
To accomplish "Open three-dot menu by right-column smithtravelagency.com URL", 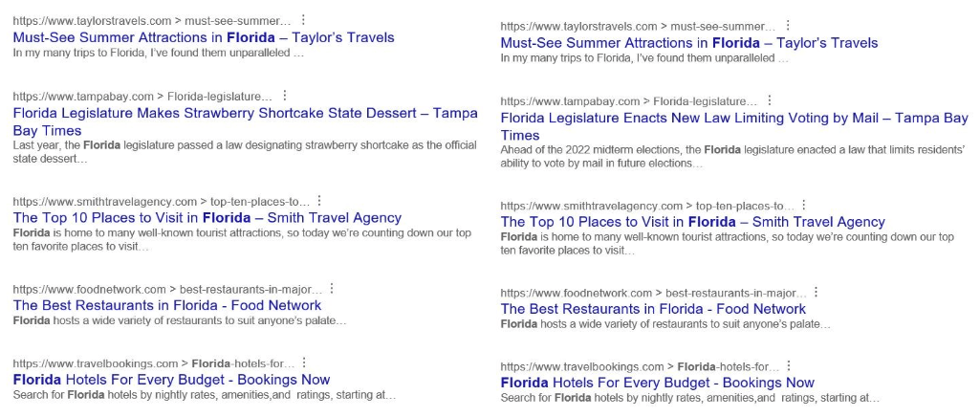I will [x=804, y=205].
